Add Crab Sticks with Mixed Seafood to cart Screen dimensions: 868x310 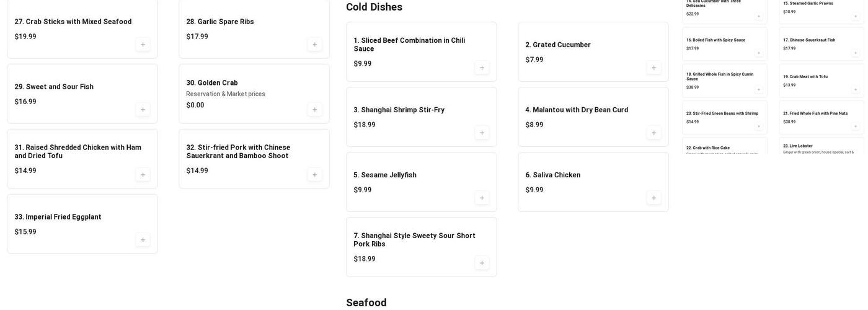point(143,45)
